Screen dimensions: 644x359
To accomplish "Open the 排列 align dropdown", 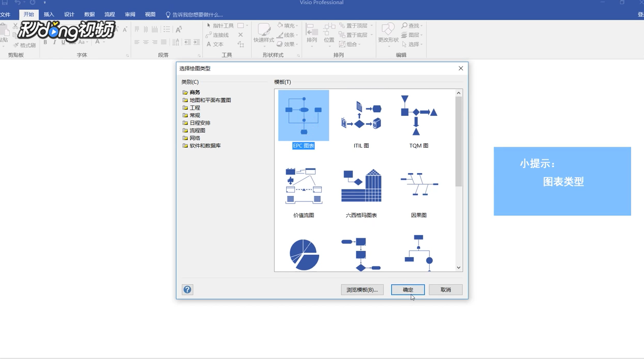I will [312, 35].
